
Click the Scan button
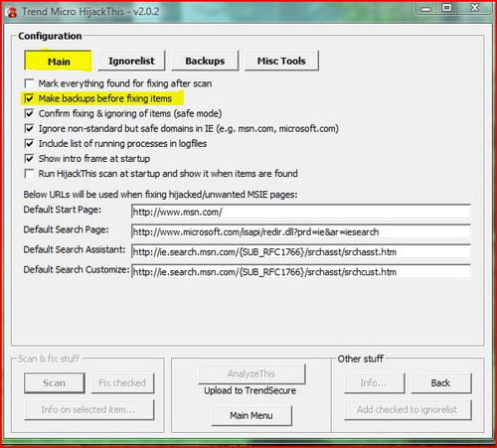(x=55, y=383)
